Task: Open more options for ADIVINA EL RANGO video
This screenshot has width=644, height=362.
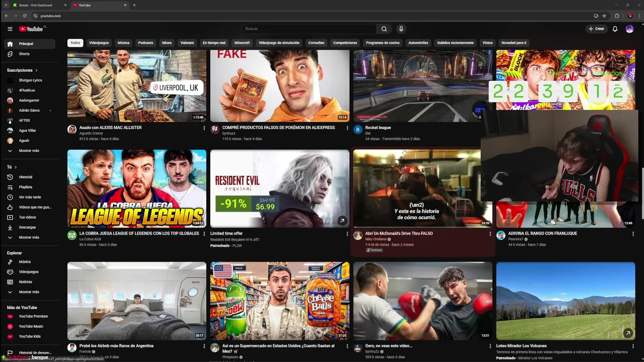Action: 633,234
